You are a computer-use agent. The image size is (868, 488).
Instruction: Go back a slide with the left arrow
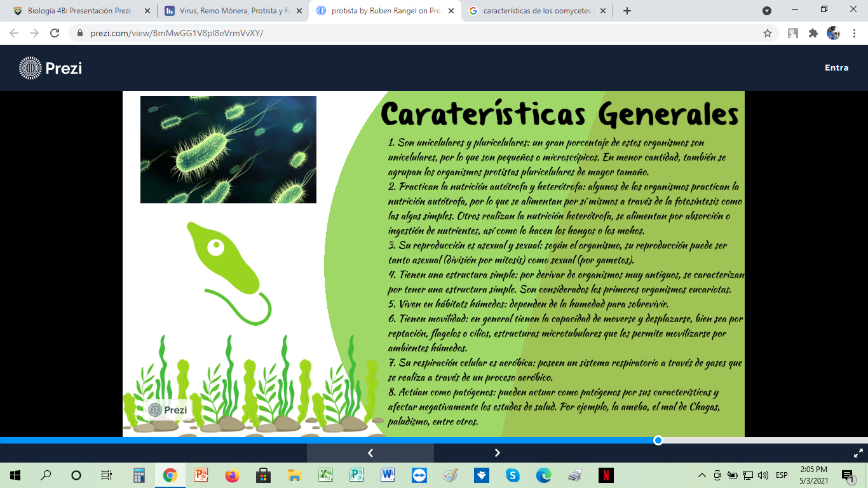coord(370,453)
